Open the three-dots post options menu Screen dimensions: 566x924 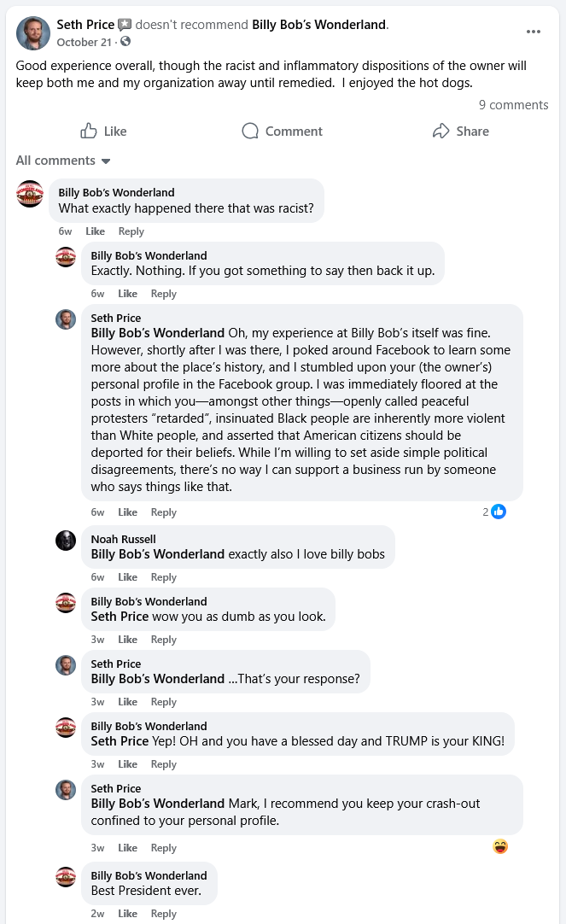pos(534,32)
